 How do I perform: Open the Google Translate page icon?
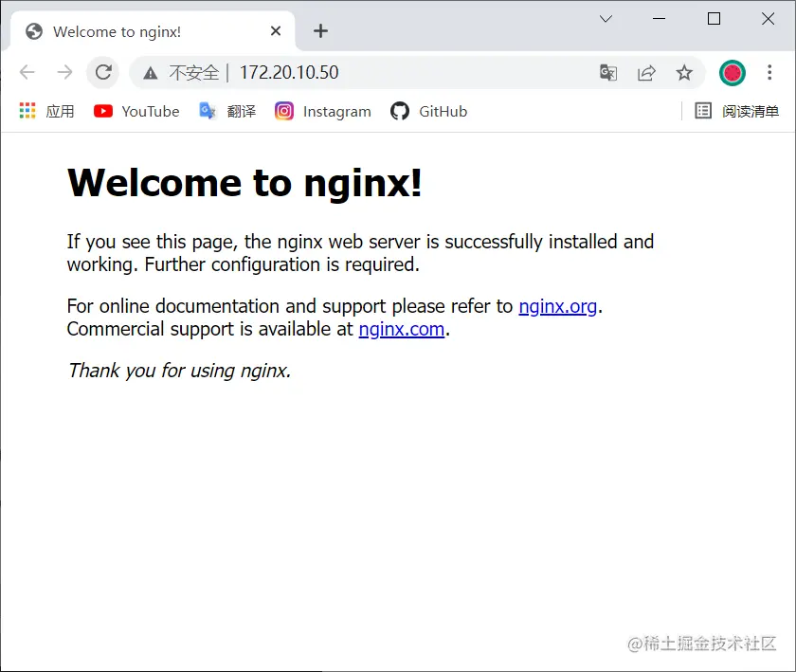(607, 73)
